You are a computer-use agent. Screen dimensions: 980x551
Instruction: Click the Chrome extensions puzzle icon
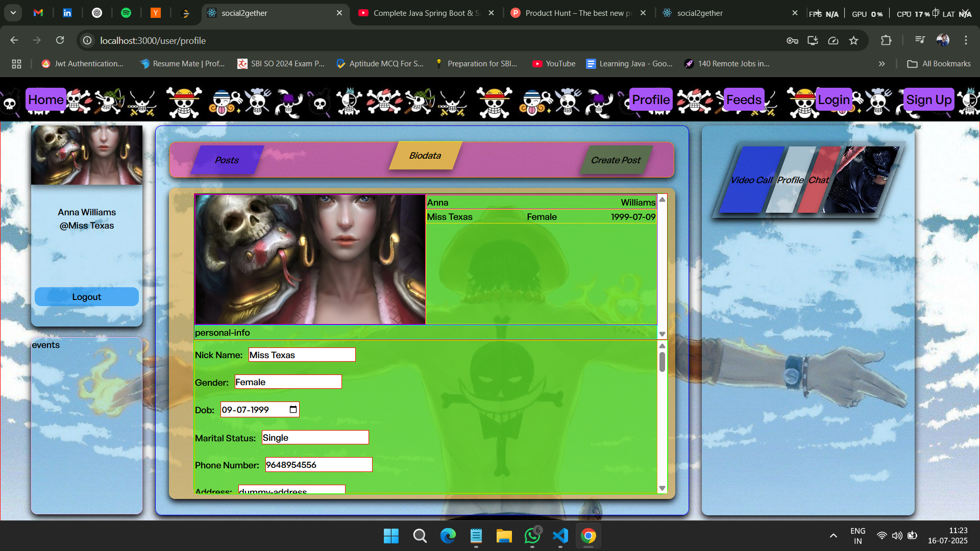887,40
